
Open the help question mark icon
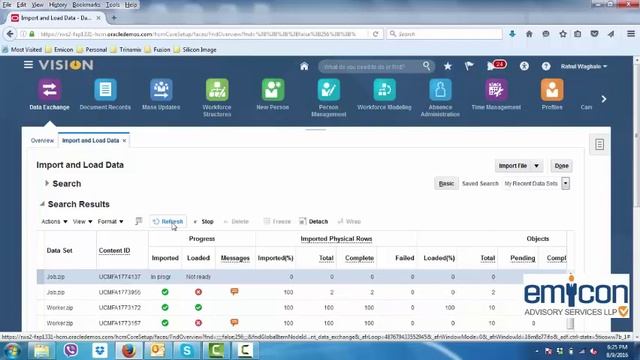[x=546, y=66]
